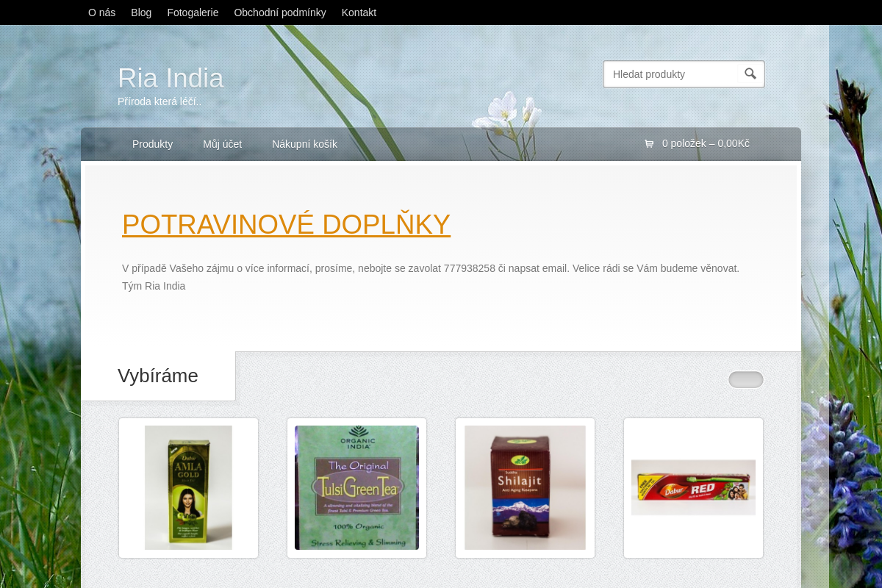Open Obchodní podmínky in top bar

280,12
